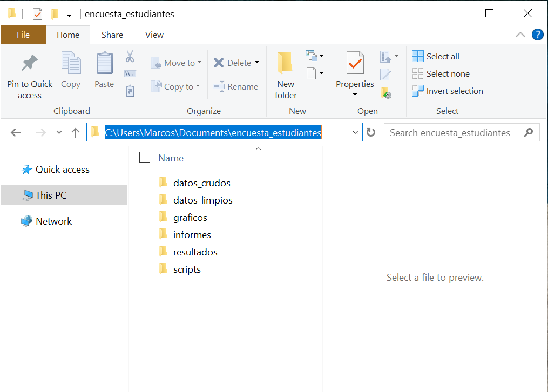
Task: Click the Rename button in Organize
Action: (x=235, y=86)
